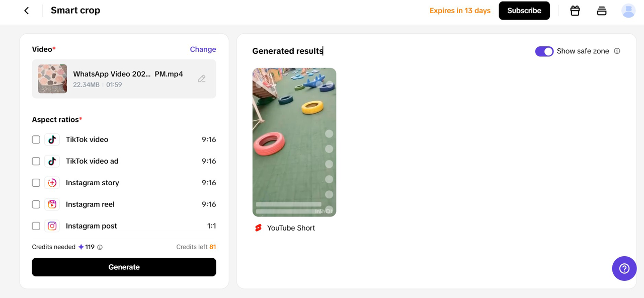Image resolution: width=644 pixels, height=298 pixels.
Task: Open the gift box icon
Action: 575,11
